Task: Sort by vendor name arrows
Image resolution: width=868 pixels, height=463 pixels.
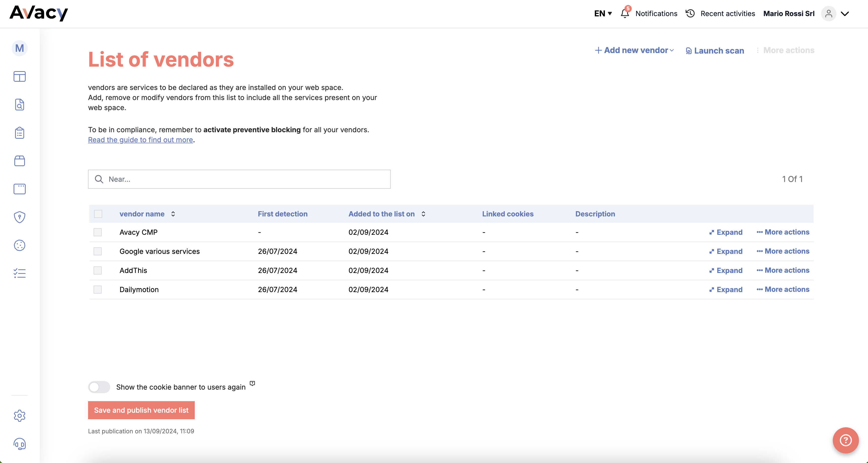Action: 173,214
